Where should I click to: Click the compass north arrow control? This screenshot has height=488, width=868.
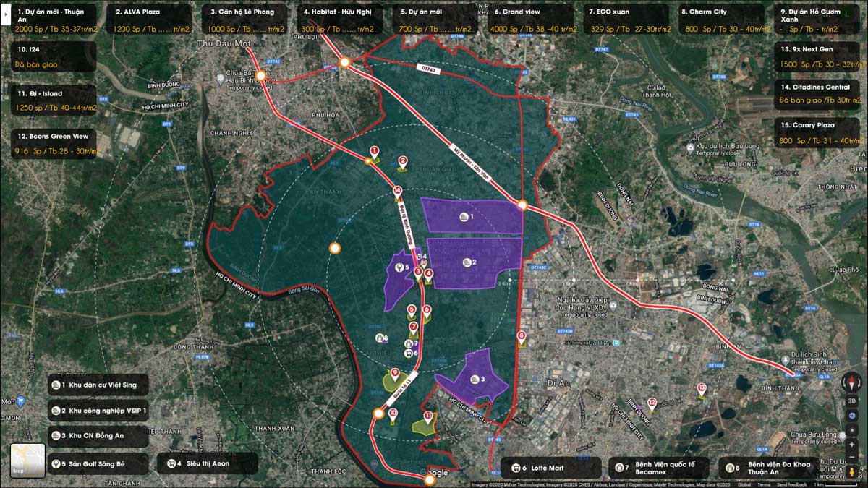[852, 382]
